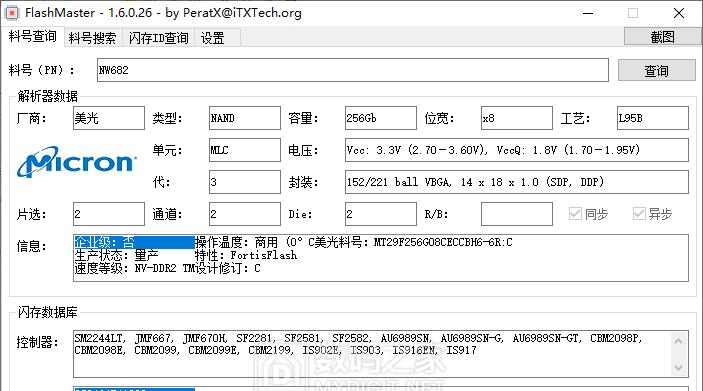Click the 封装 field showing 152/221 ball VBGA
The height and width of the screenshot is (391, 703).
click(516, 182)
